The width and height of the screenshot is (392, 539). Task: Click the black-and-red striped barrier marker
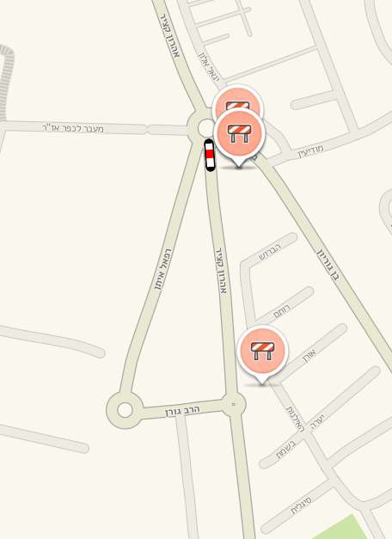210,155
